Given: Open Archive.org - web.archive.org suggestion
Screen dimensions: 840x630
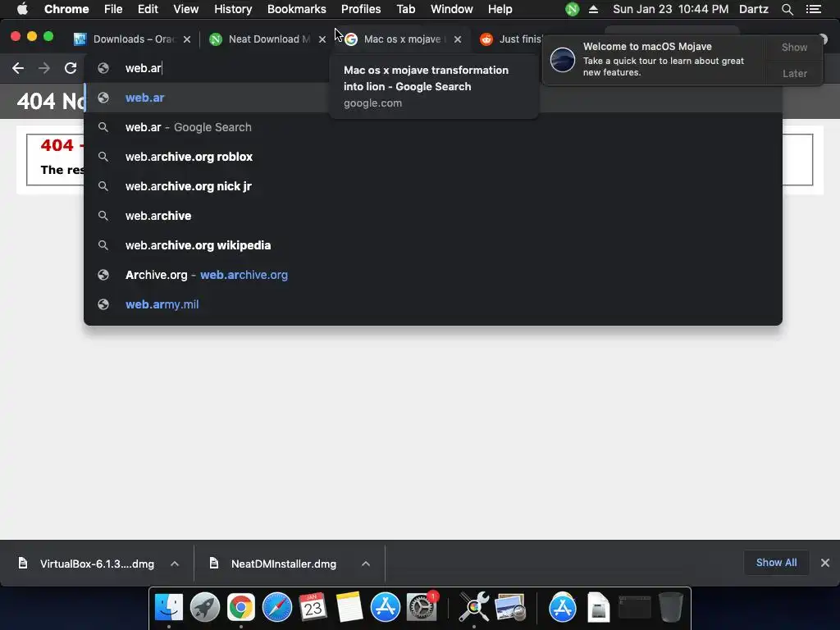Looking at the screenshot, I should coord(433,274).
